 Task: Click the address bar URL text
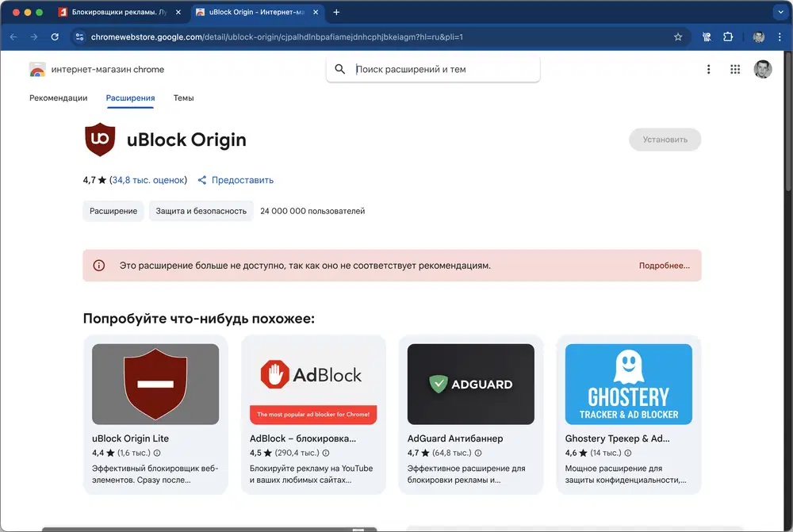[277, 37]
